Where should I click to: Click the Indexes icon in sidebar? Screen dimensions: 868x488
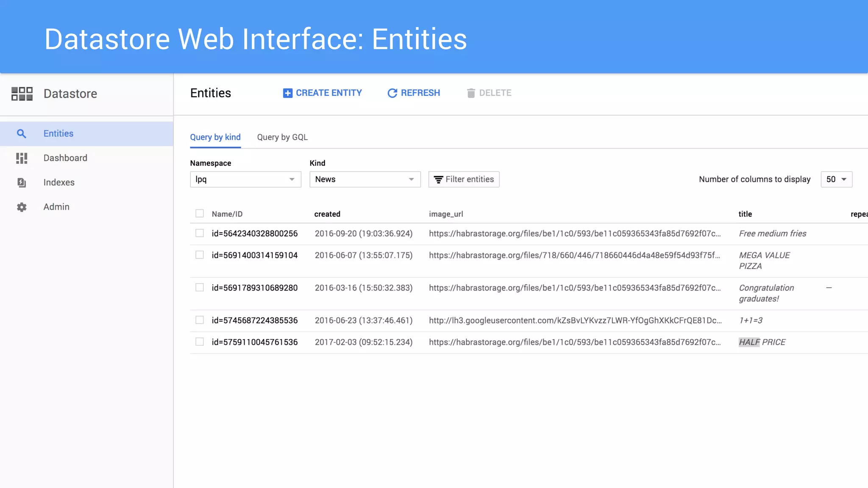click(x=22, y=183)
